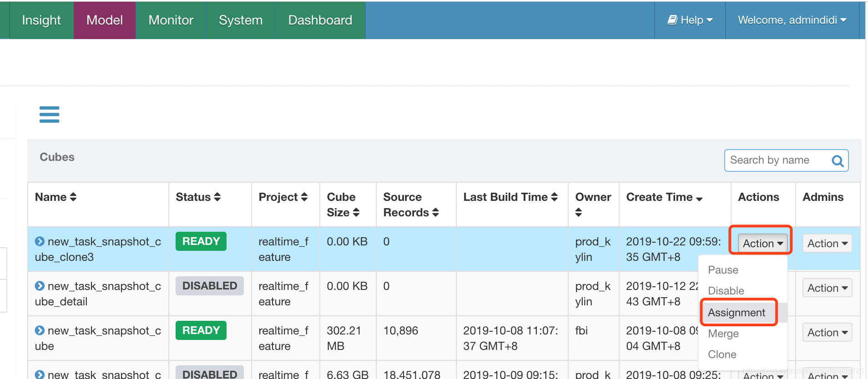Expand the 302.21 MB cube row arrow icon

tap(40, 330)
